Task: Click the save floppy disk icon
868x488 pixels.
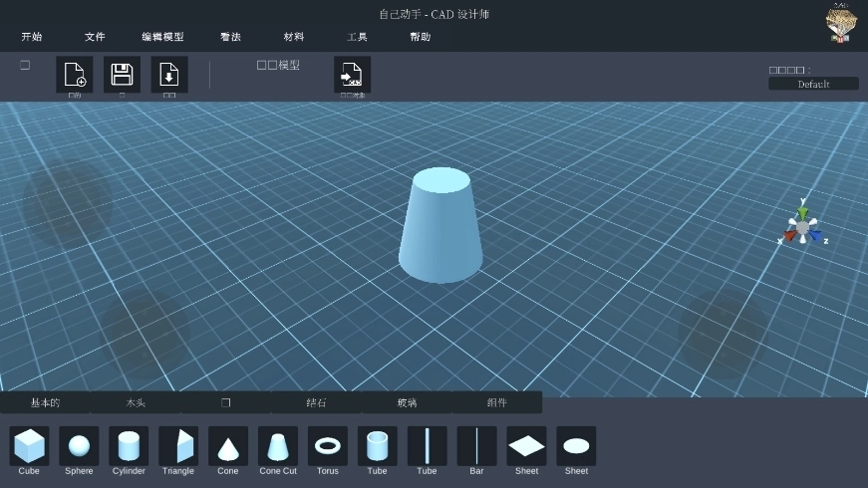Action: pyautogui.click(x=122, y=75)
